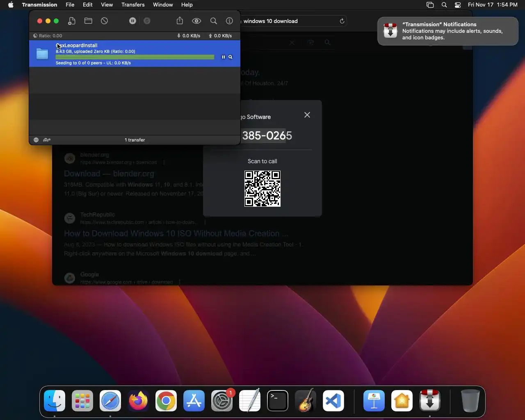The image size is (525, 420).
Task: Open 'How to Download Windows 10 ISO' result
Action: [x=176, y=233]
